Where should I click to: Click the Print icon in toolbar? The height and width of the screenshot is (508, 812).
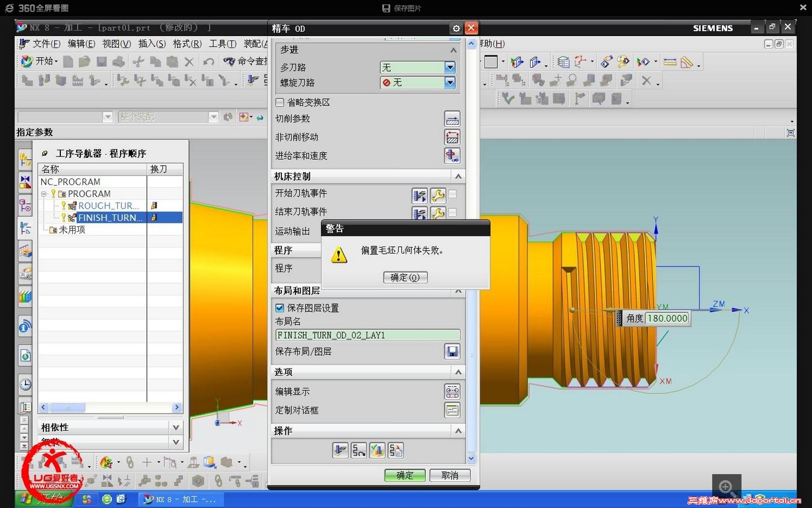tap(118, 62)
